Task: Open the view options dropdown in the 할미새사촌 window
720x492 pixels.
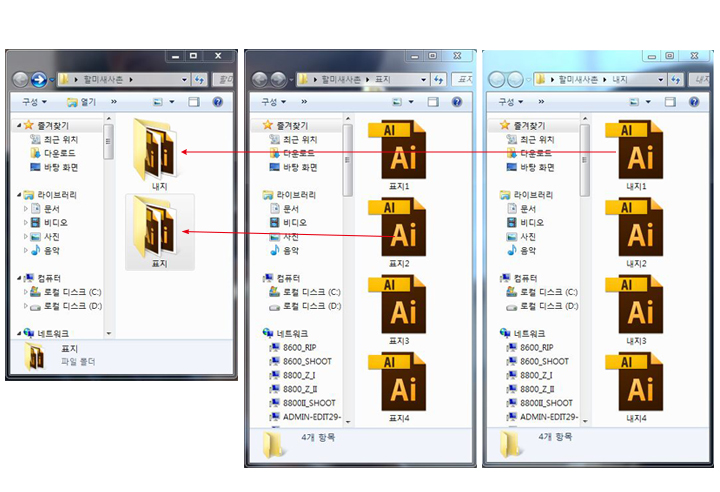Action: pos(174,102)
